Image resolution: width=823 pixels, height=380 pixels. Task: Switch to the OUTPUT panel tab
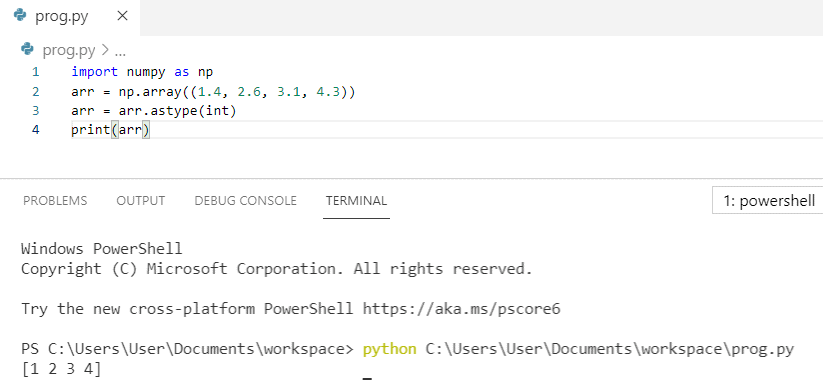141,200
